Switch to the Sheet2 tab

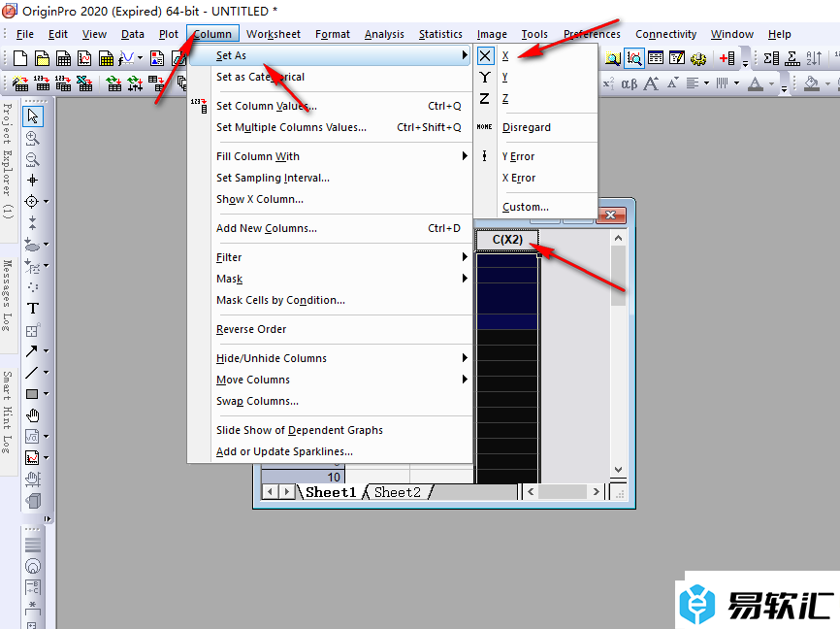398,492
